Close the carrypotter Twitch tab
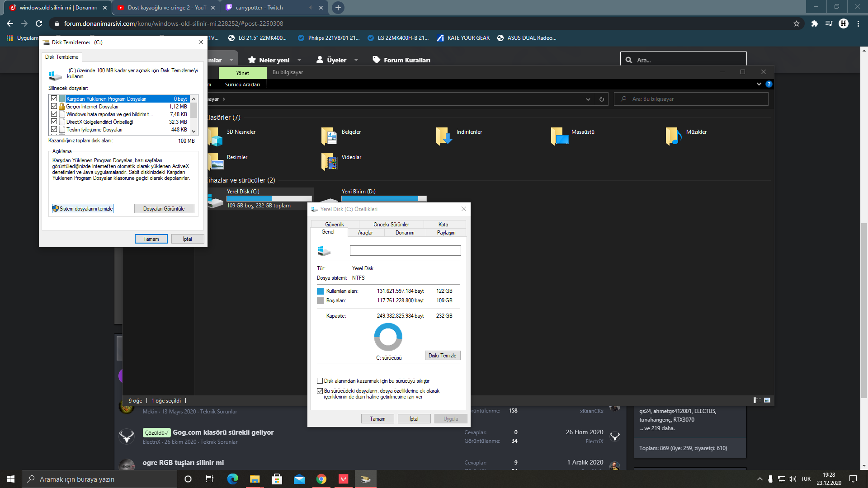The image size is (868, 488). click(x=321, y=8)
